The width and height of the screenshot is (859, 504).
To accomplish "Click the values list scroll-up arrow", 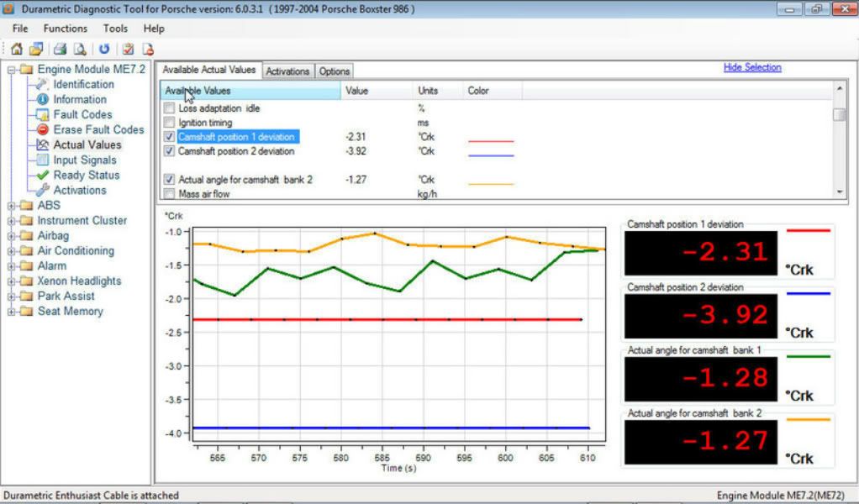I will (x=839, y=88).
